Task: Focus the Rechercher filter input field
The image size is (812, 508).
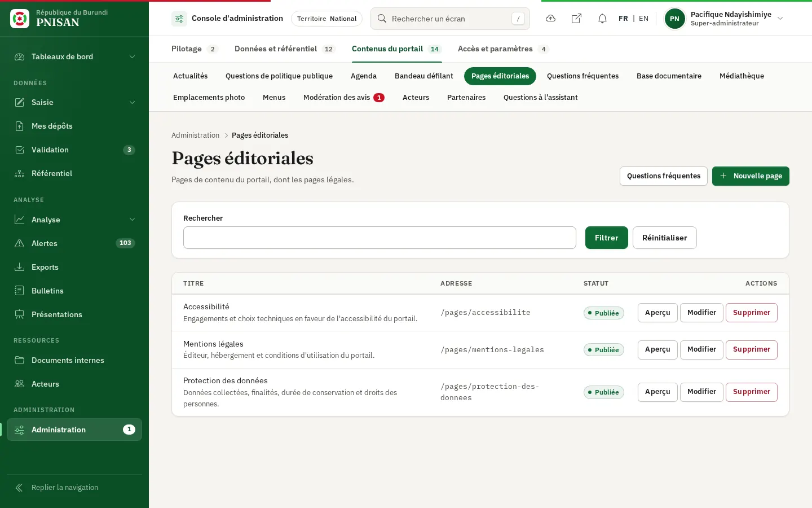Action: (x=379, y=238)
